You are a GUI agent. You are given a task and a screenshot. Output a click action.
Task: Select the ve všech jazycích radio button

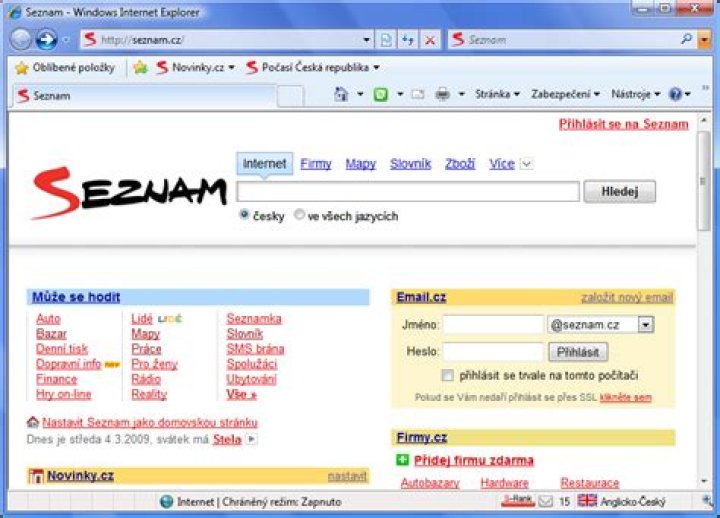pyautogui.click(x=299, y=214)
